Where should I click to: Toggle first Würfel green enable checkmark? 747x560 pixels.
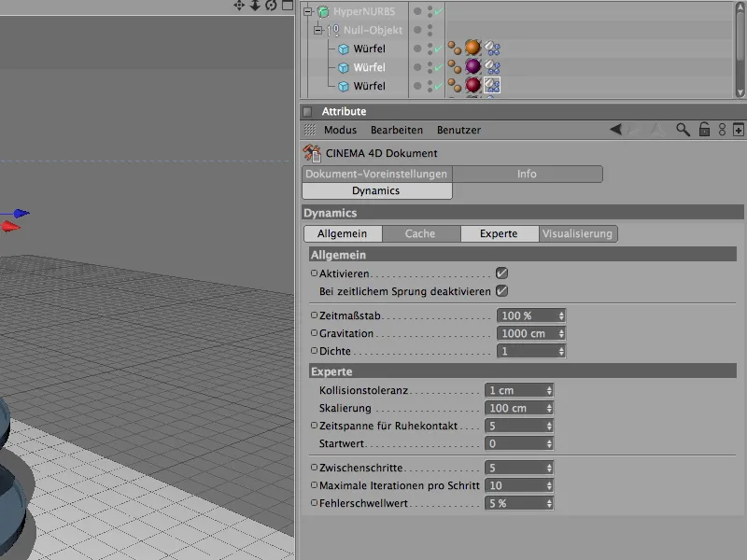click(438, 49)
